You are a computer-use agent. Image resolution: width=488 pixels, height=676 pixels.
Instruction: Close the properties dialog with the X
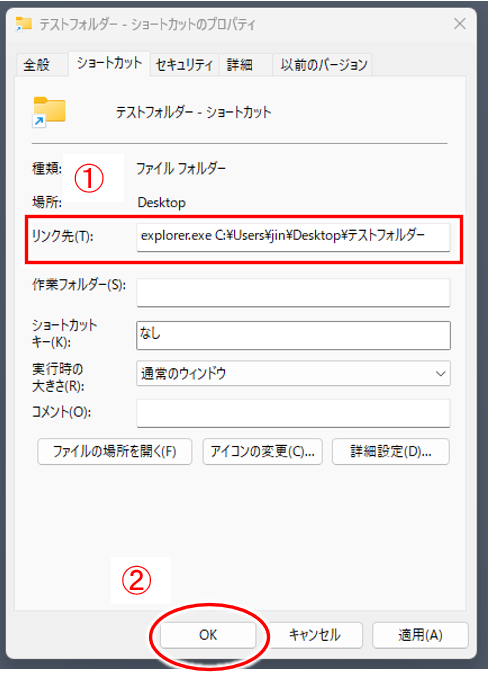click(x=460, y=24)
